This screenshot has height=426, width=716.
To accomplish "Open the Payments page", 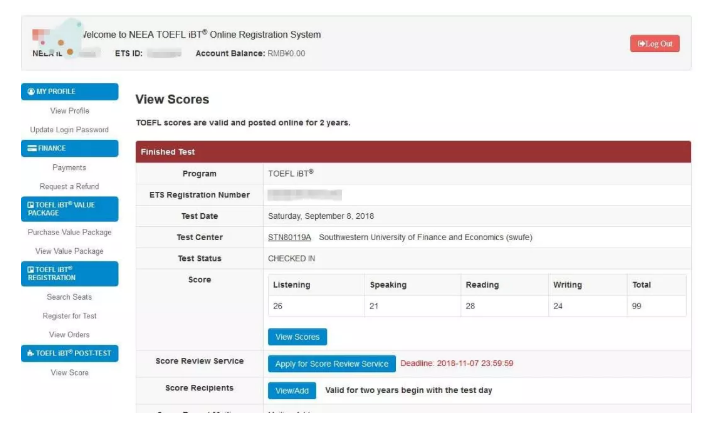I will click(69, 168).
